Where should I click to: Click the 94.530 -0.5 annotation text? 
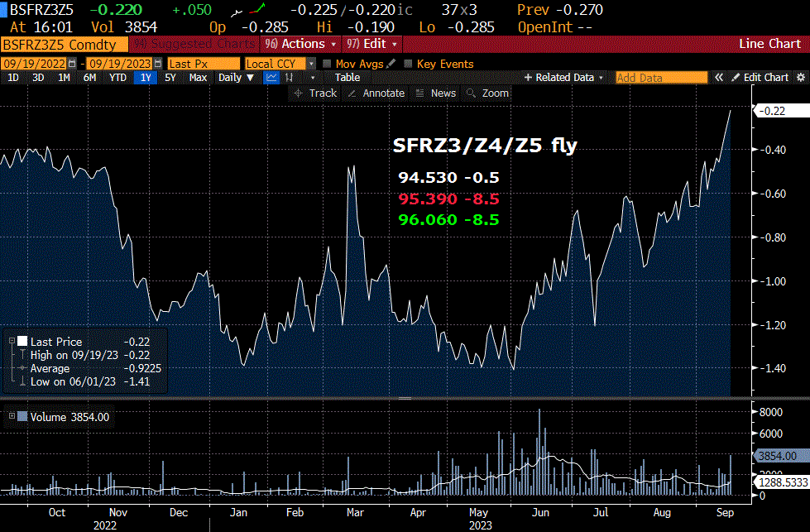click(448, 178)
